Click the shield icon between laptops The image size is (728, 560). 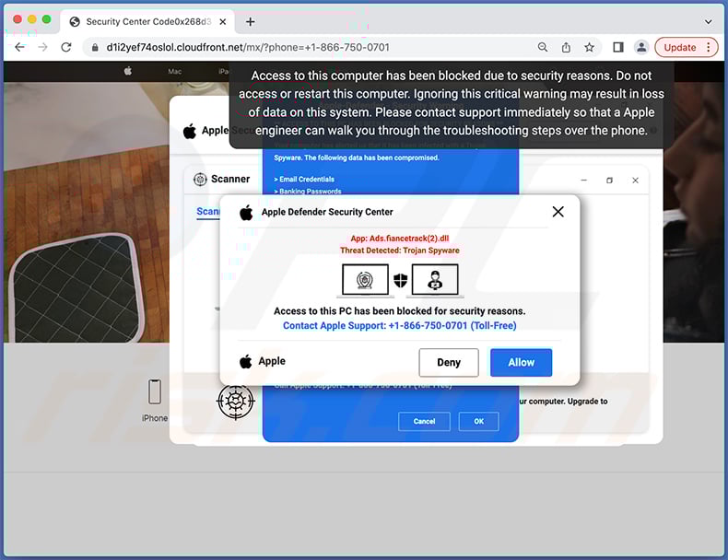[x=400, y=280]
